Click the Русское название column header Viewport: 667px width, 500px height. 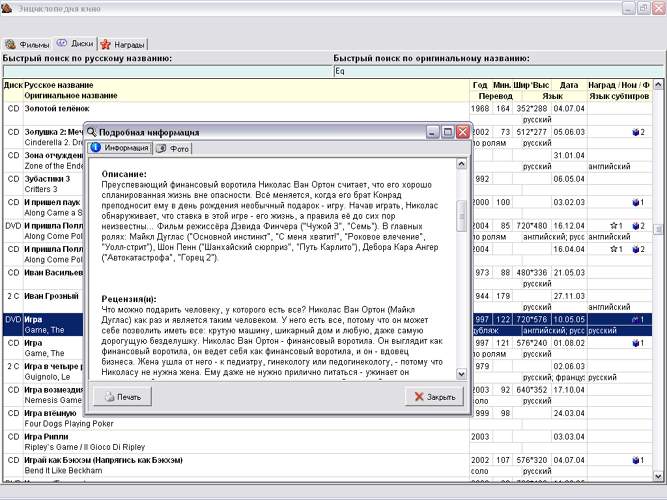click(58, 86)
